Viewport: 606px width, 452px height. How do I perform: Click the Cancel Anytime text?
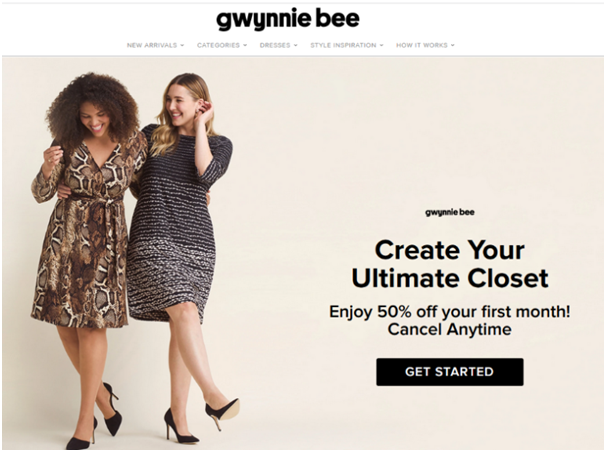pos(450,330)
